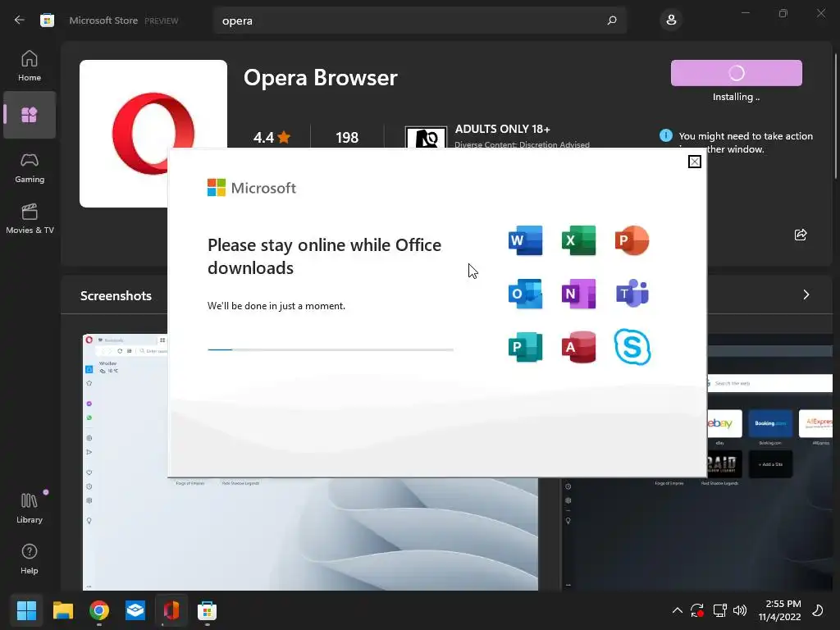Share the Opera Browser page
This screenshot has height=630, width=840.
801,235
